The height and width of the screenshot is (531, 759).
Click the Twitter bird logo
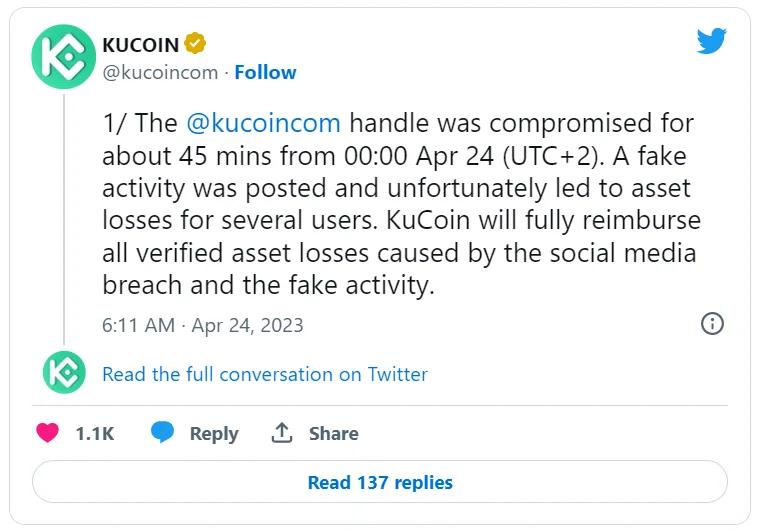click(711, 42)
